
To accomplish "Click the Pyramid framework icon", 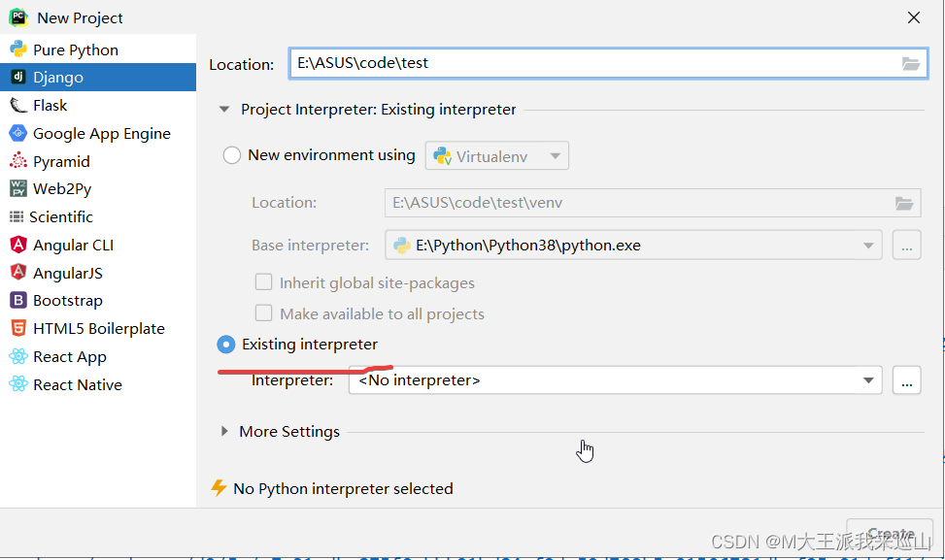I will tap(18, 161).
